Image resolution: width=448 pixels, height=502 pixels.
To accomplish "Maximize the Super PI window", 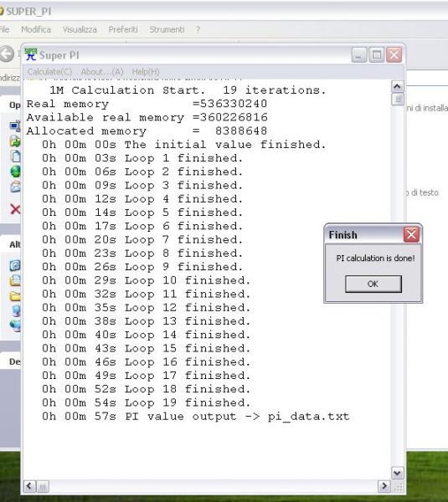I will click(377, 55).
